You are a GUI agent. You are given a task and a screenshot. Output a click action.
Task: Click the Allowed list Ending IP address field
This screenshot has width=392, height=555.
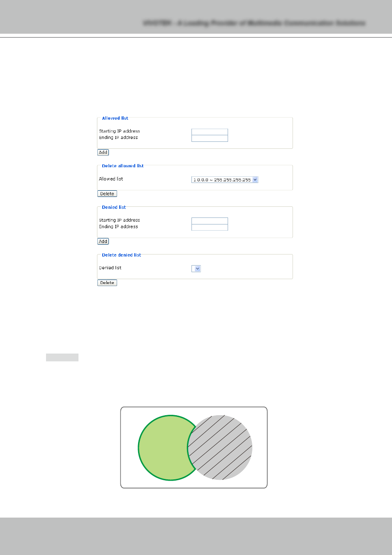click(x=210, y=139)
